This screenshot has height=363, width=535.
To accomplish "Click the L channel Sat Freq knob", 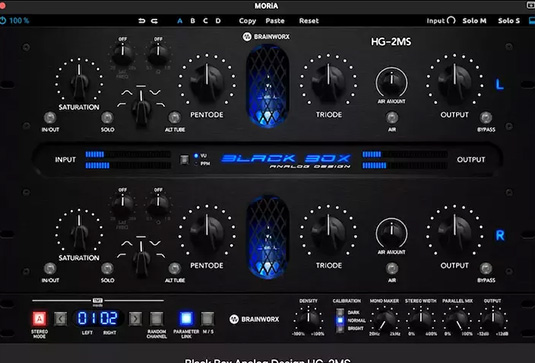I will 122,54.
